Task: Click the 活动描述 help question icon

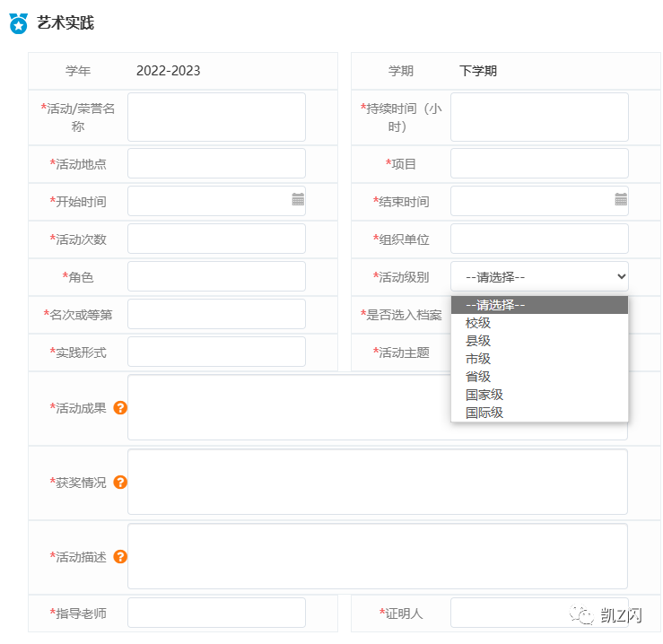Action: click(120, 556)
